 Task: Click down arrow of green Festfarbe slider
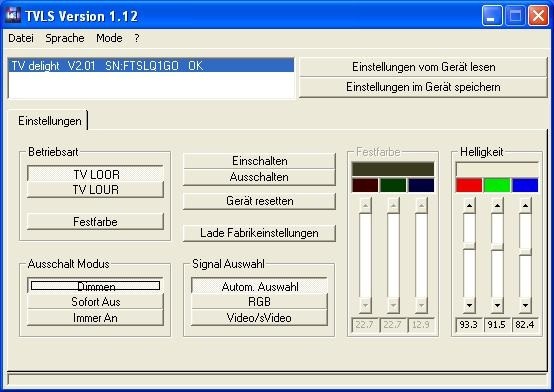[x=393, y=305]
